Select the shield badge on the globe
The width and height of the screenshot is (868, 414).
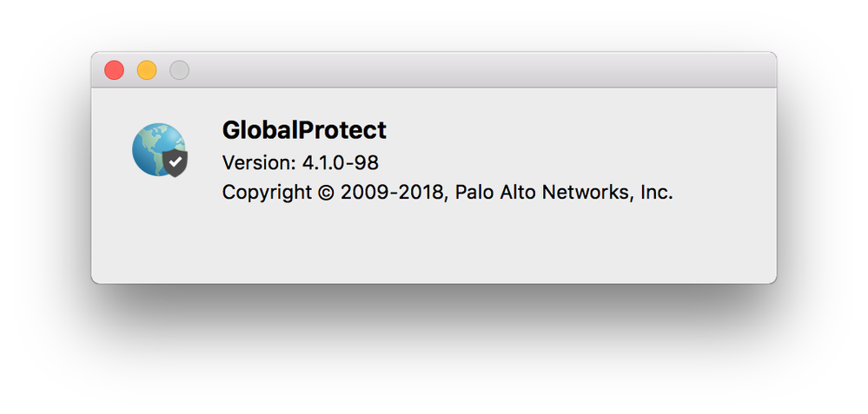(x=175, y=163)
